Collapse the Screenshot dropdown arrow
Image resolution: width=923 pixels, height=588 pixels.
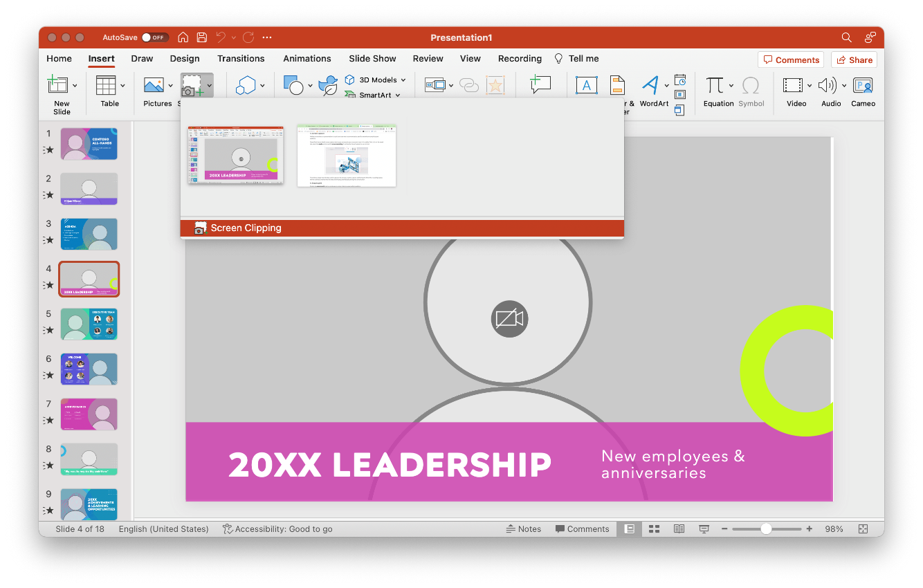(x=209, y=86)
